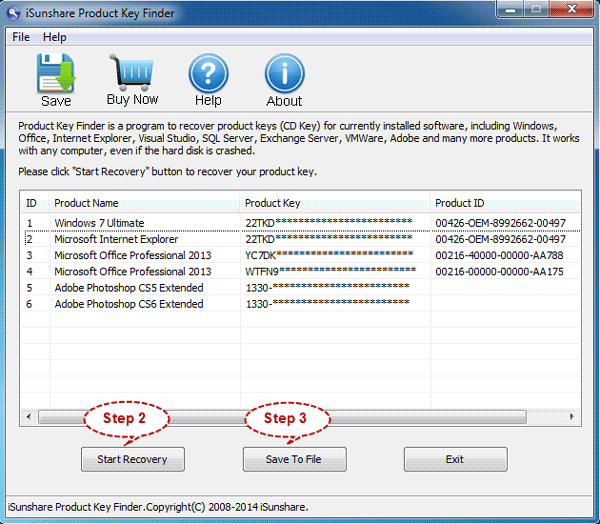Click the iSunshare app icon in title bar
The height and width of the screenshot is (524, 600).
13,13
